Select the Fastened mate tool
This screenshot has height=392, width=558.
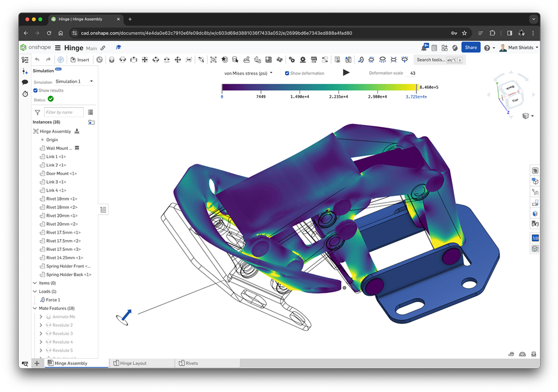[112, 59]
